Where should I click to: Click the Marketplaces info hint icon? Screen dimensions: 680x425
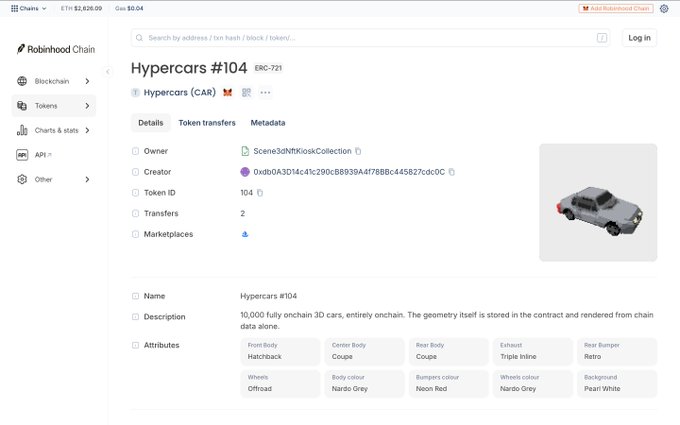click(x=135, y=234)
